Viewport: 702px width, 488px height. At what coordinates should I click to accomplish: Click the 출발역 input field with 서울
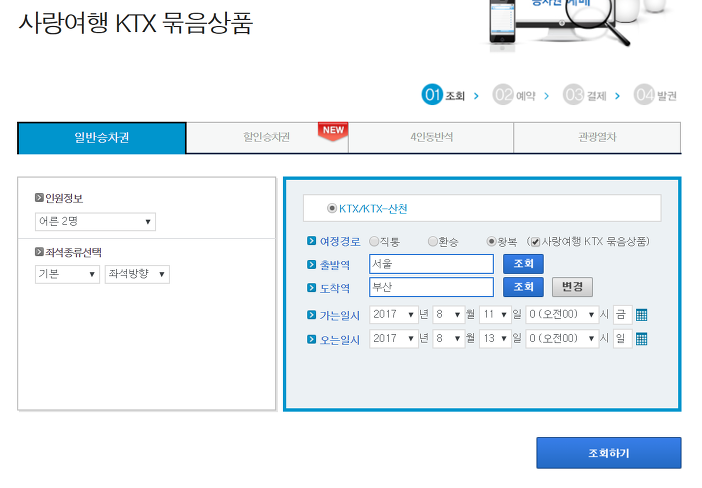[x=432, y=264]
